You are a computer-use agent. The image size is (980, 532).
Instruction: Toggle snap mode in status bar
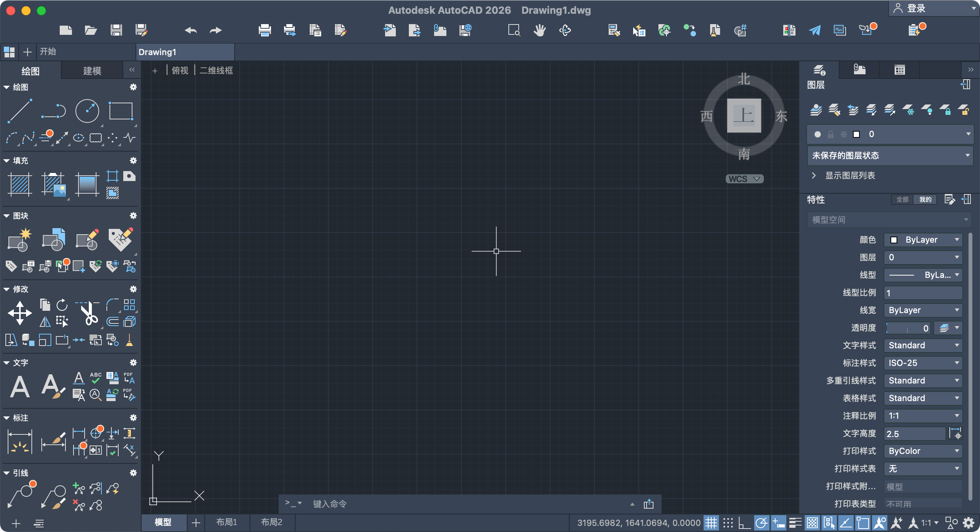tap(728, 522)
